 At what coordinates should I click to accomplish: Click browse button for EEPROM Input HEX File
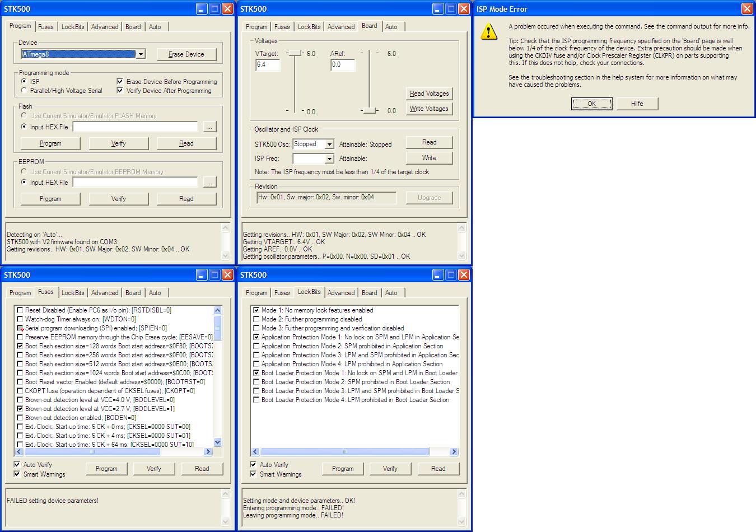click(x=209, y=183)
